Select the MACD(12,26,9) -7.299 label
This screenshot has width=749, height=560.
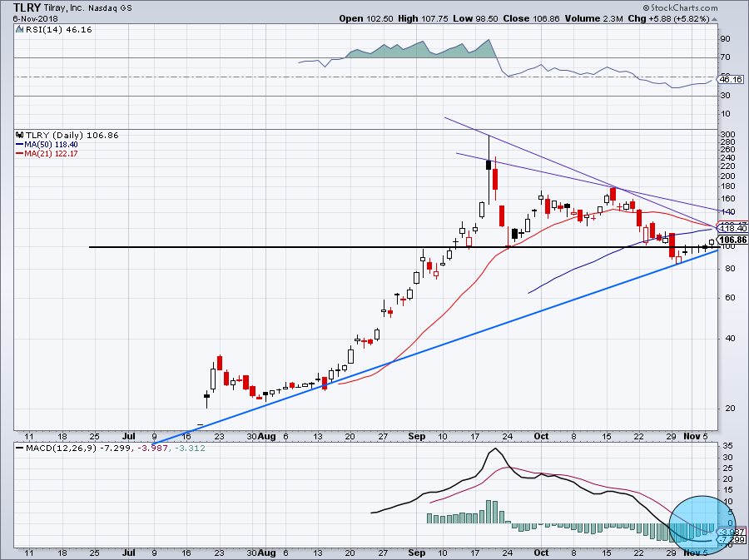coord(78,448)
